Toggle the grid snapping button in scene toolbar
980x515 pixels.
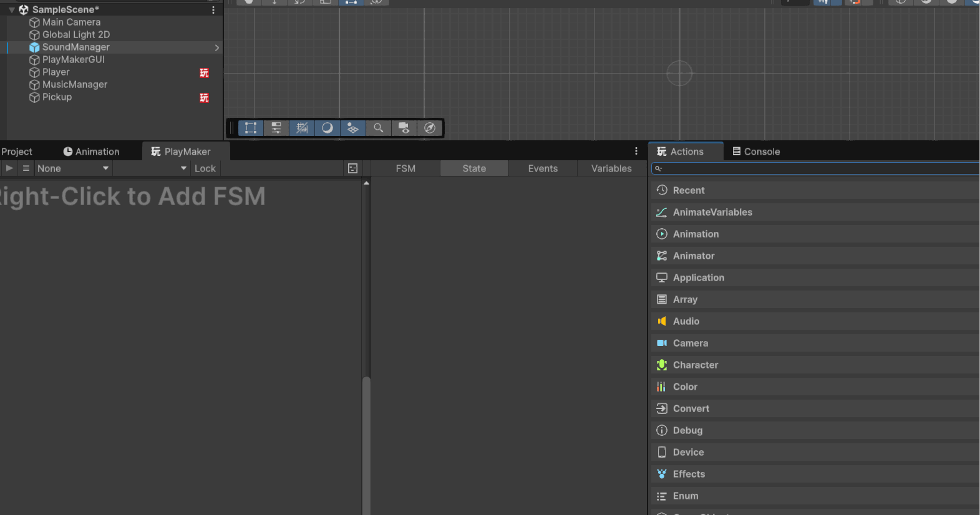click(302, 128)
